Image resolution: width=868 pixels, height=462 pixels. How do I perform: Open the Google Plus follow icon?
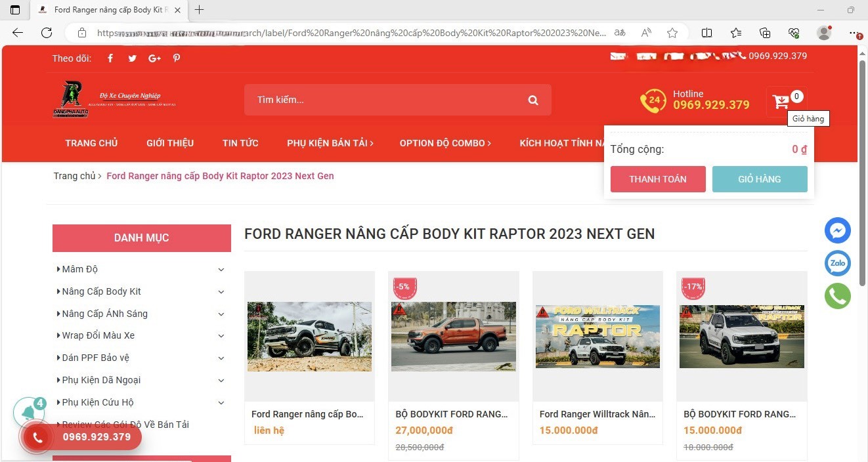(154, 58)
